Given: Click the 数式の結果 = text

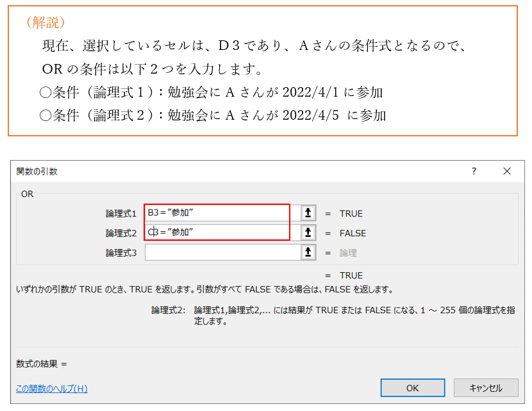Looking at the screenshot, I should pos(42,364).
